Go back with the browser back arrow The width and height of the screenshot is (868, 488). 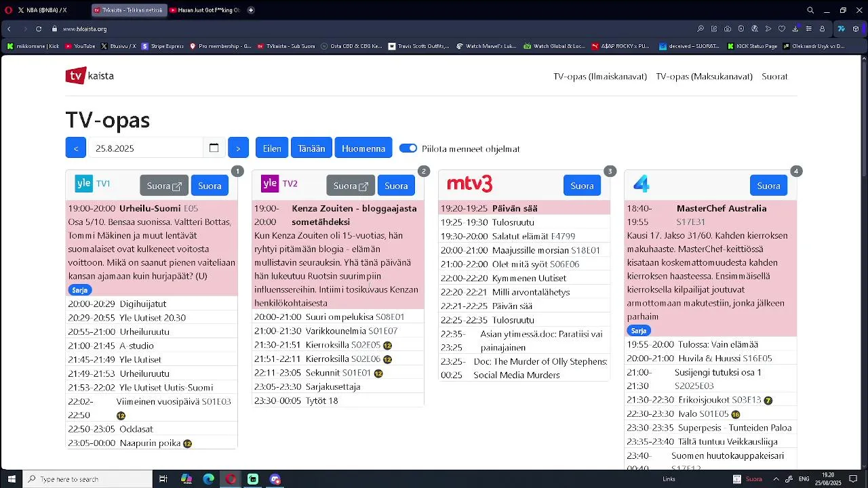[x=9, y=29]
